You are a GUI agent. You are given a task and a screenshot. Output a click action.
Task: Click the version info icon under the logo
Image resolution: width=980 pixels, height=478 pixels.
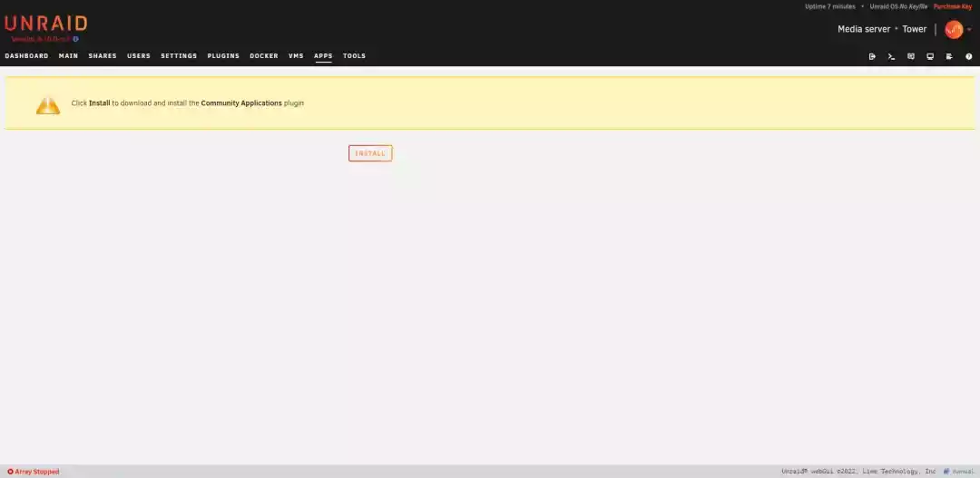[75, 39]
